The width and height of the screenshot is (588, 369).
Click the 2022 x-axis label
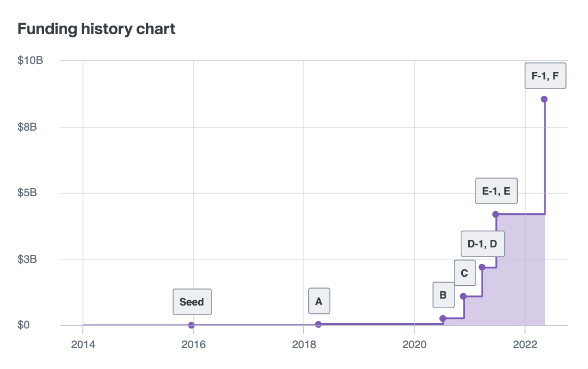[525, 343]
